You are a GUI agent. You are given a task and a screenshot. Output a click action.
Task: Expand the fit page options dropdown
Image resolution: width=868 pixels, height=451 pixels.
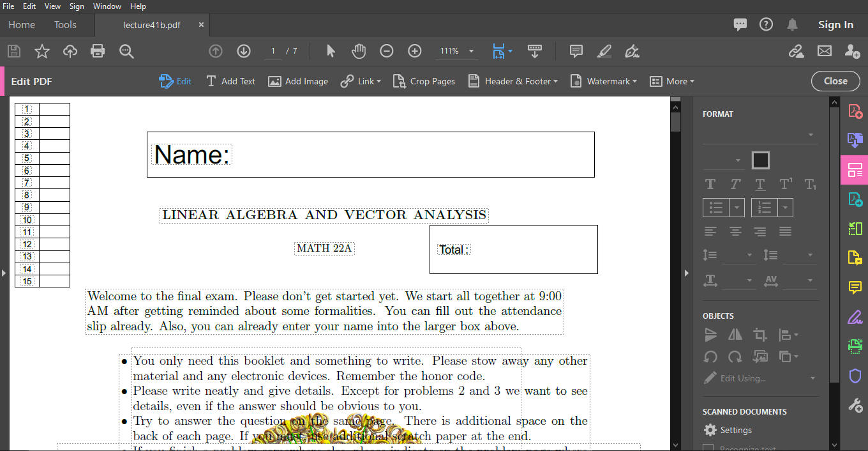coord(511,51)
